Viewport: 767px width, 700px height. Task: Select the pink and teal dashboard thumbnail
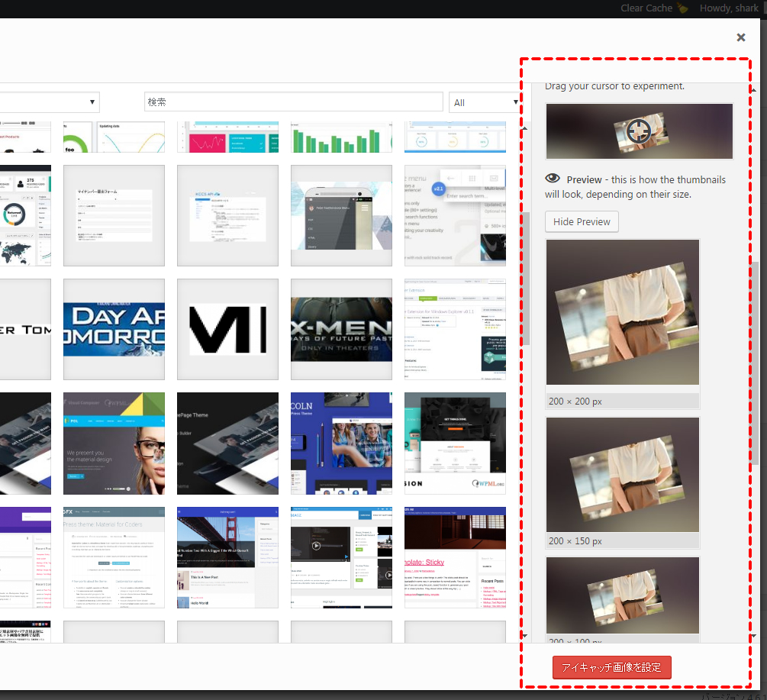coord(227,137)
